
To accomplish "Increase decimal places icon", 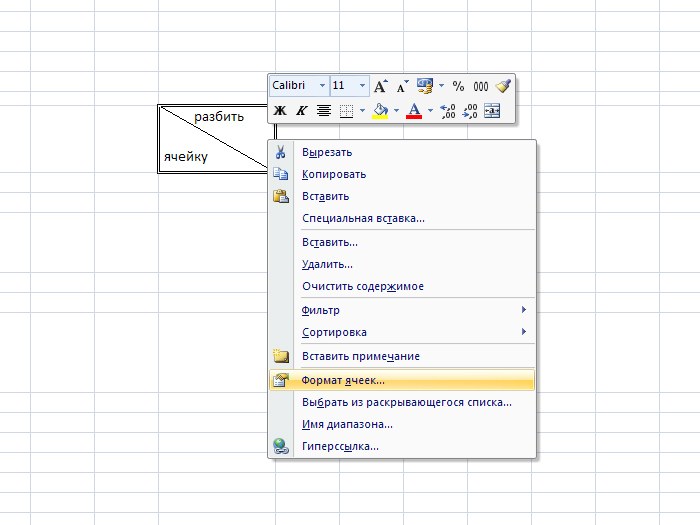I will click(447, 111).
